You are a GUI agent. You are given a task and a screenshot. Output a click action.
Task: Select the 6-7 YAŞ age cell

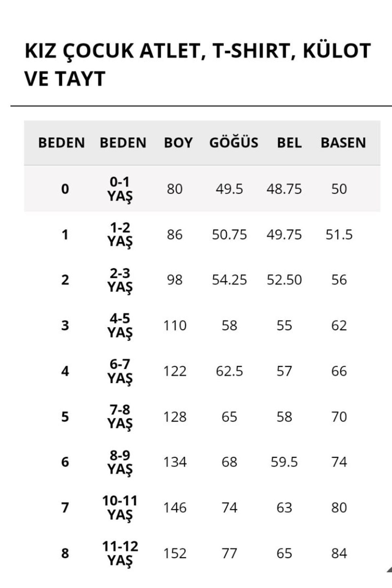point(120,371)
